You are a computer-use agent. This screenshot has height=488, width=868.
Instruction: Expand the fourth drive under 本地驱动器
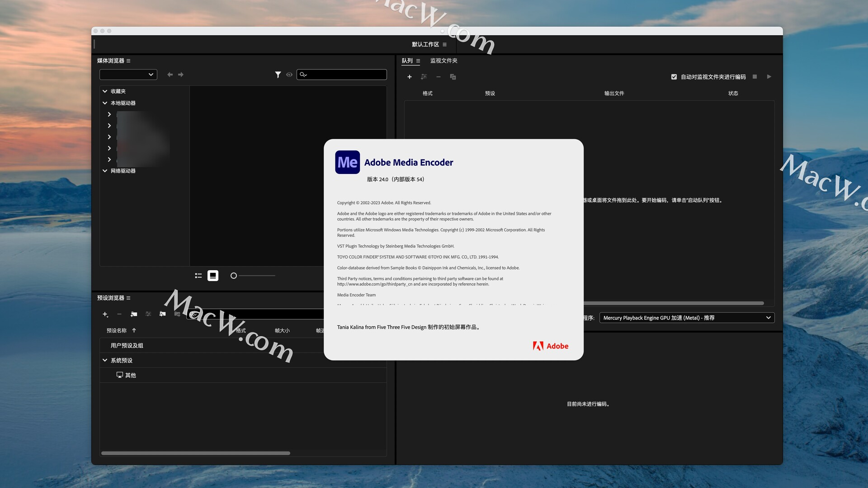[x=109, y=148]
